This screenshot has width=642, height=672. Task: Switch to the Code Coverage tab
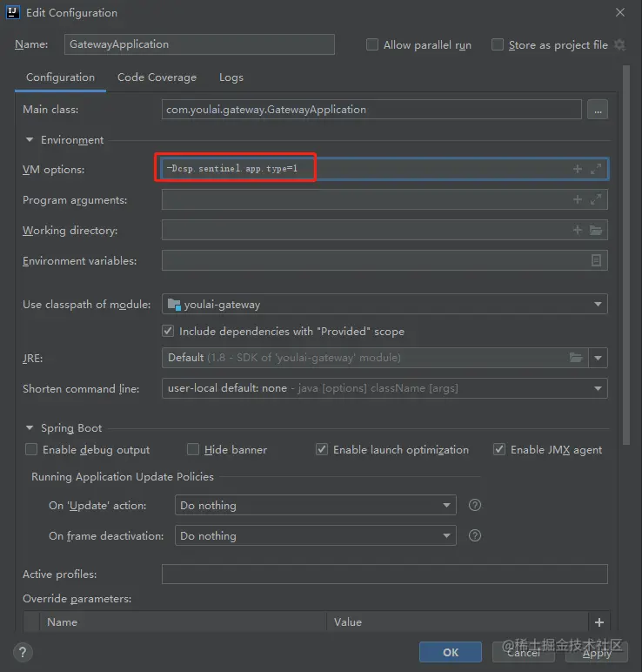157,77
